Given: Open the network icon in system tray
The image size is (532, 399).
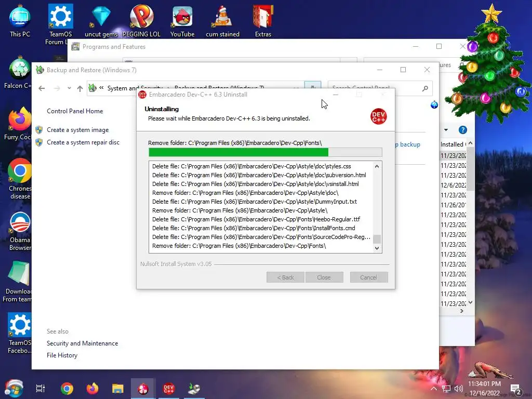Looking at the screenshot, I should tap(446, 389).
